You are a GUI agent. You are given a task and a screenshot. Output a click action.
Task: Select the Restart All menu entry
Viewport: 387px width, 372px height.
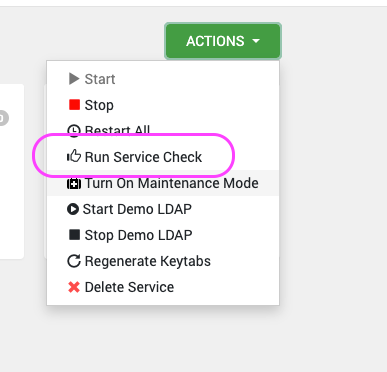[x=163, y=130]
